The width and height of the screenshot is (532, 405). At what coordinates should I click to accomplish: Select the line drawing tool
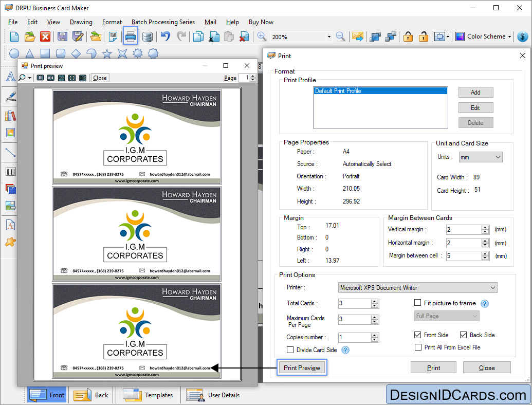click(x=10, y=152)
